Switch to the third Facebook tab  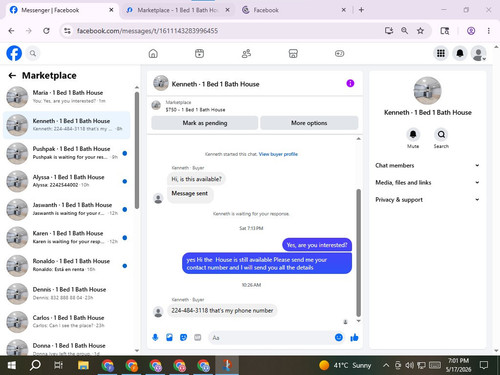(x=293, y=10)
